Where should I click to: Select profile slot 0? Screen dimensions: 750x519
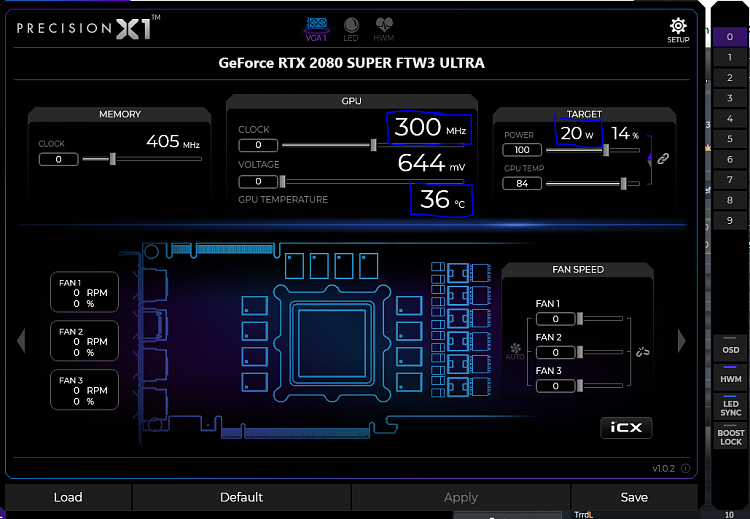(729, 37)
